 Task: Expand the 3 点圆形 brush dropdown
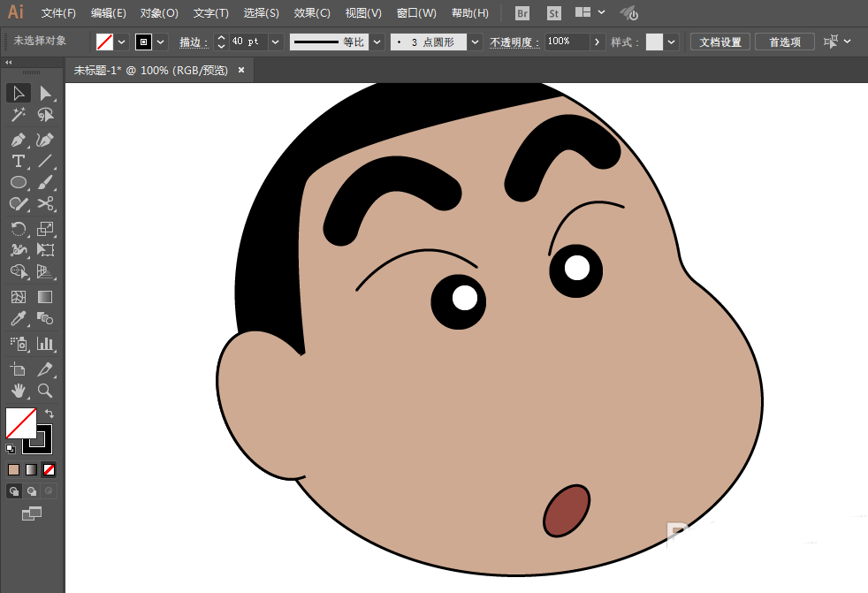tap(476, 42)
